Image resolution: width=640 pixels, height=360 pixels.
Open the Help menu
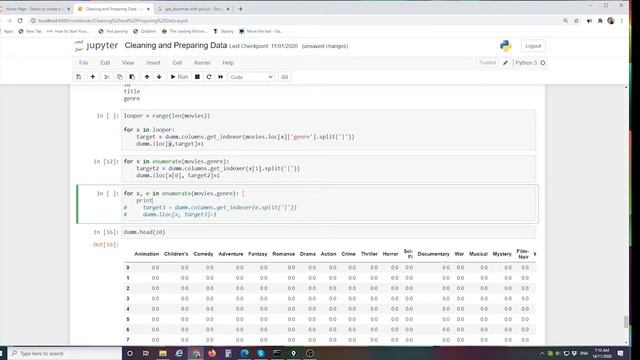tap(228, 62)
